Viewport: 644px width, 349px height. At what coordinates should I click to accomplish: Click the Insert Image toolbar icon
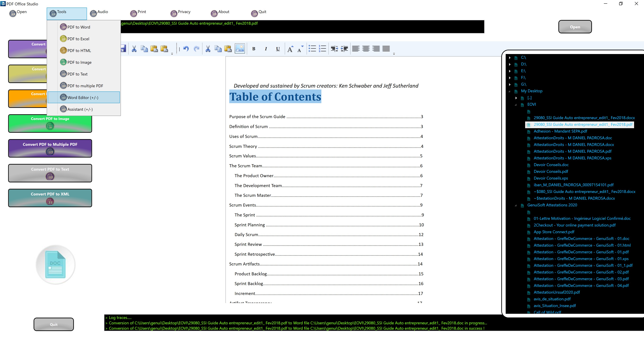pos(240,48)
